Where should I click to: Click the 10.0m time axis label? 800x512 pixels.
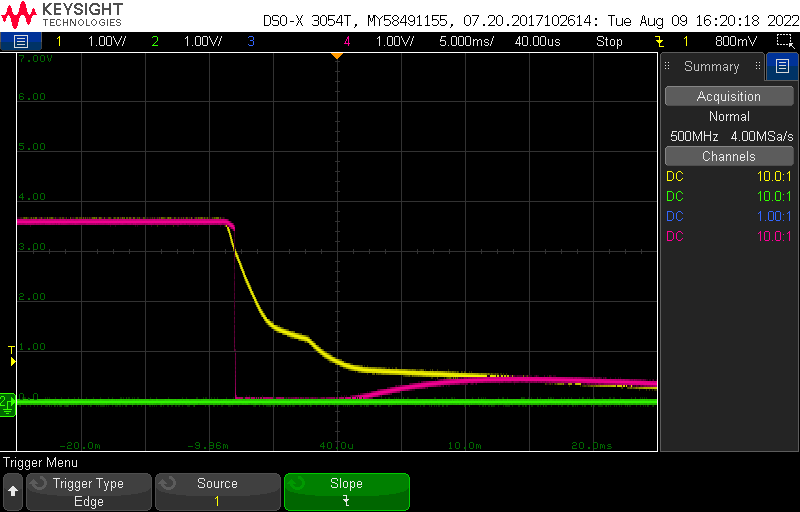pyautogui.click(x=465, y=446)
